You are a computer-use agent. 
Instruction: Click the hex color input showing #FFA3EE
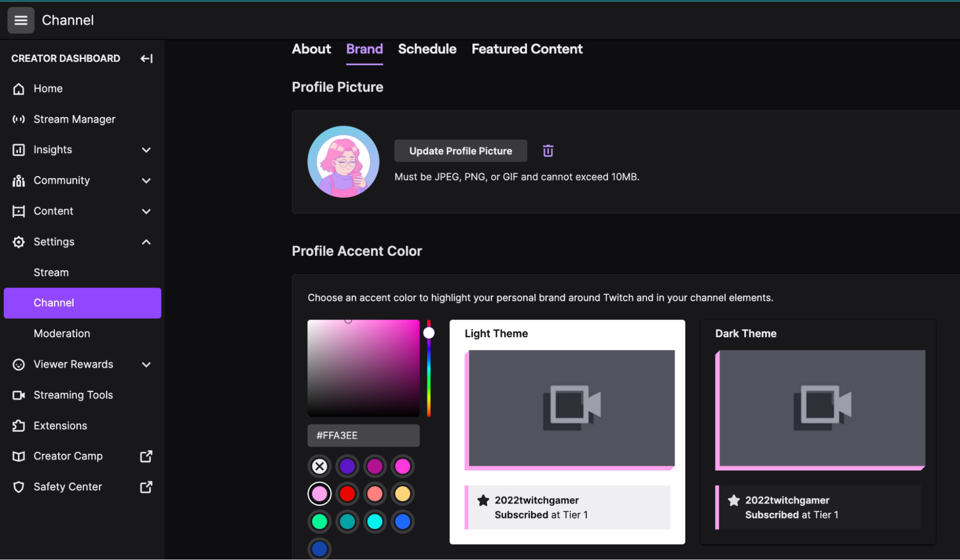(363, 435)
